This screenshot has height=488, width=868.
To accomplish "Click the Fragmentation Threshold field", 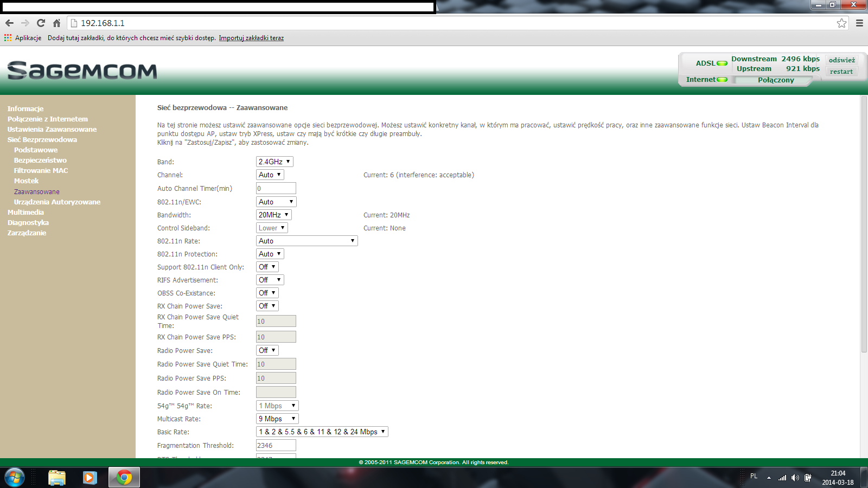I will [x=276, y=445].
